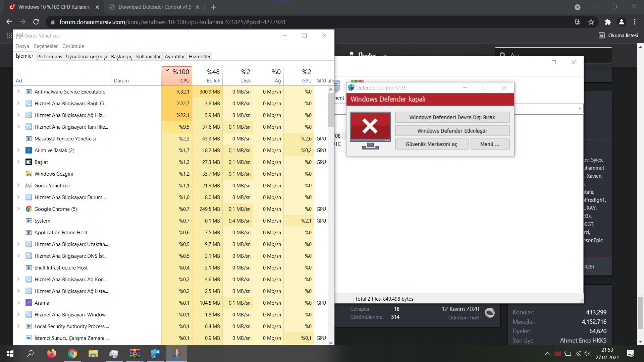Viewport: 644px width, 362px height.
Task: Expand the Başlat process row
Action: pos(18,162)
